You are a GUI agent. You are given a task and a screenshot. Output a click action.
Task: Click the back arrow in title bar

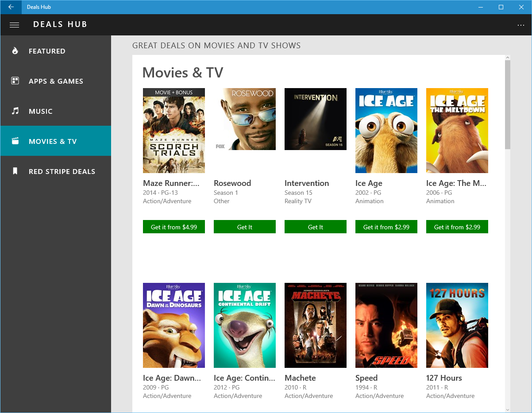pos(11,7)
